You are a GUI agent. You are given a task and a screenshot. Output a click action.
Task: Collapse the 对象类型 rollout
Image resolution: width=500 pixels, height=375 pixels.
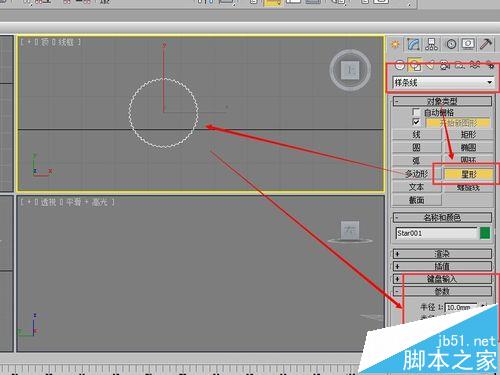coord(442,101)
